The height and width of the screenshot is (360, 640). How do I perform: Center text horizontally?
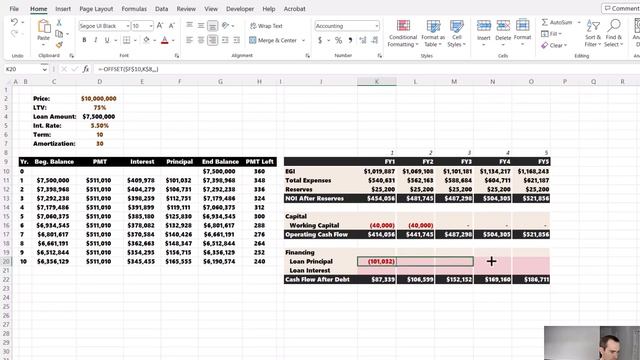(x=201, y=40)
